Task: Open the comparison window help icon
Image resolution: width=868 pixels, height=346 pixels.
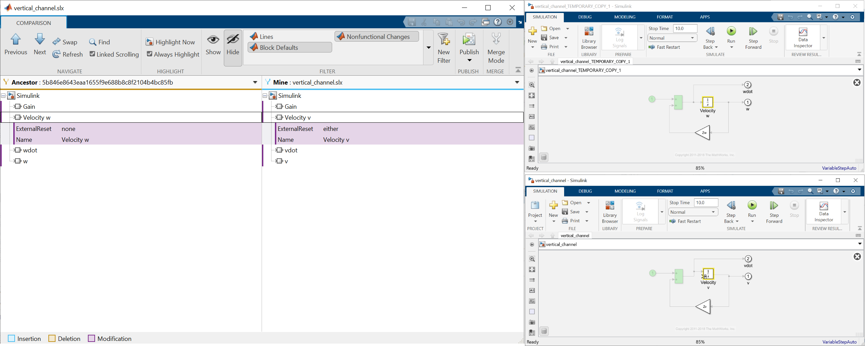Action: point(498,22)
